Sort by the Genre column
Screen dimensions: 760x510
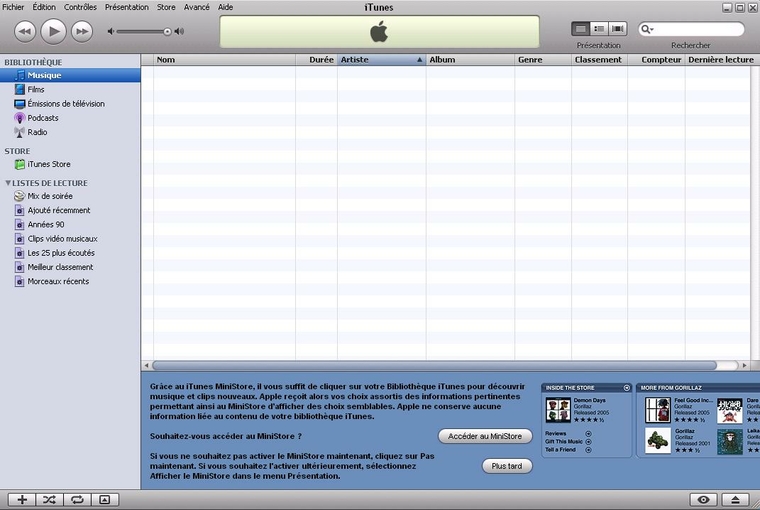tap(543, 60)
